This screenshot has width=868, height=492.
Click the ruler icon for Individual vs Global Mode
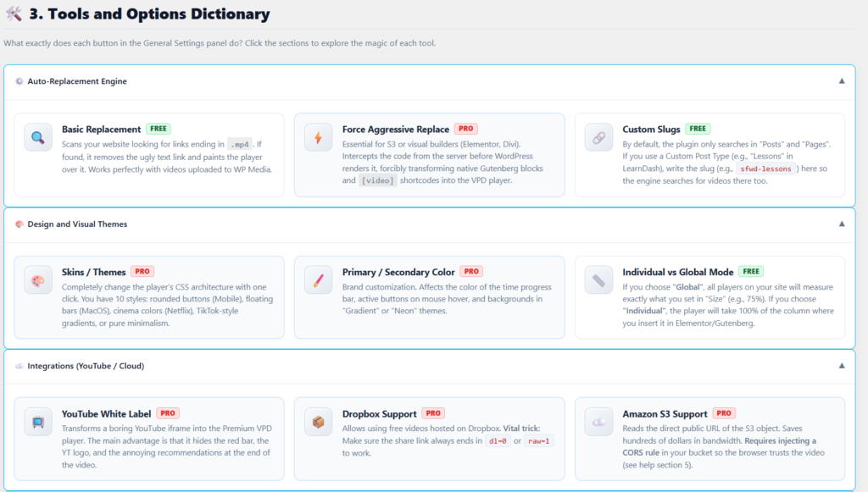tap(599, 279)
